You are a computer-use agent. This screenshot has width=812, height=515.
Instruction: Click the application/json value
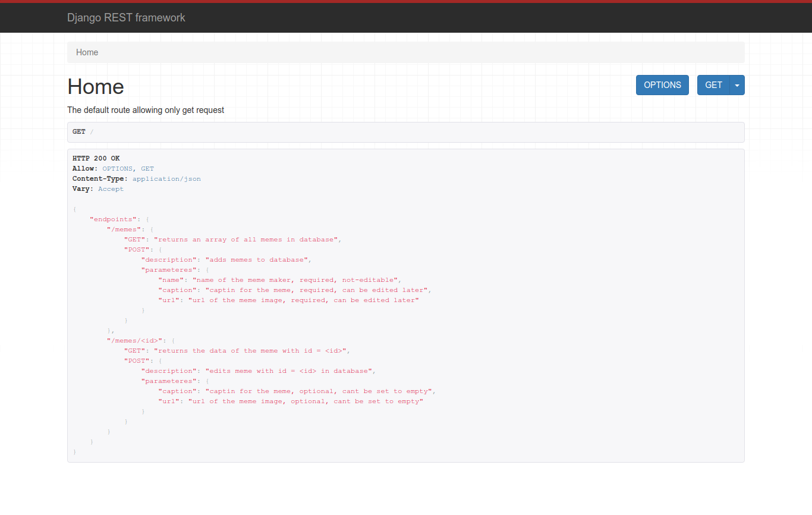166,178
